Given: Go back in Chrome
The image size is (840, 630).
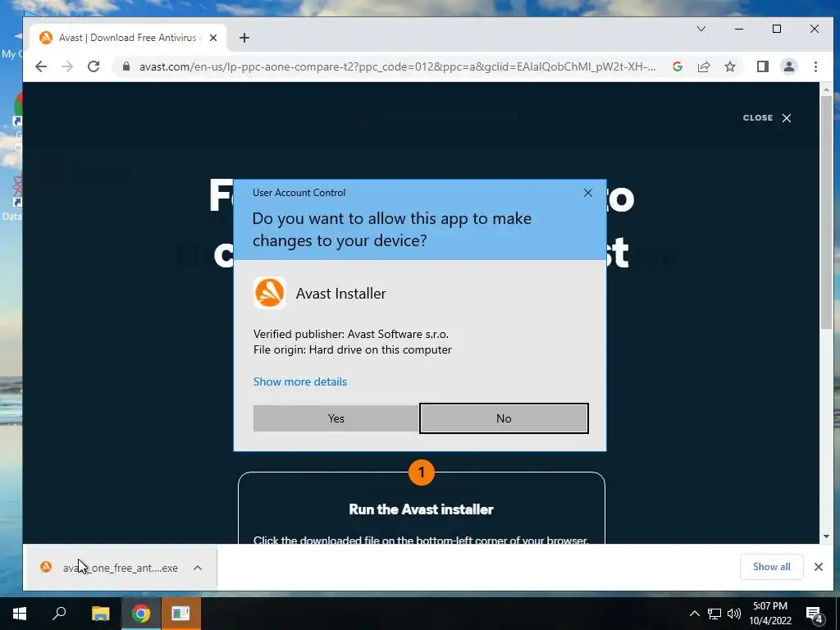Looking at the screenshot, I should [41, 66].
